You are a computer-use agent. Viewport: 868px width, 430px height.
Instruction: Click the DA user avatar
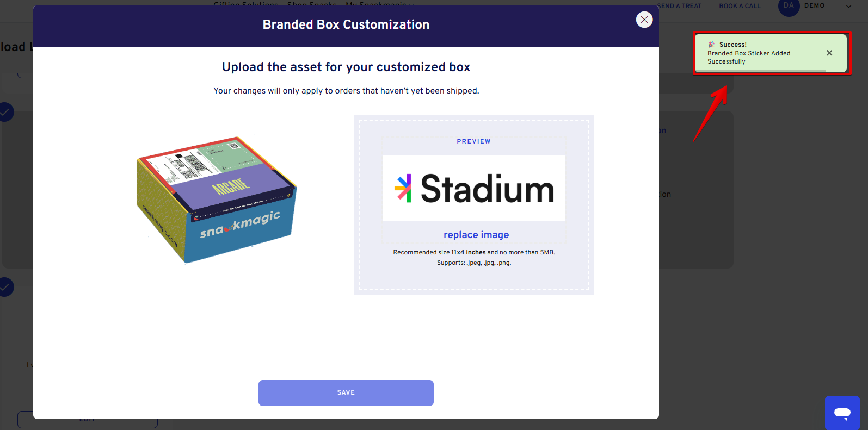click(x=789, y=6)
